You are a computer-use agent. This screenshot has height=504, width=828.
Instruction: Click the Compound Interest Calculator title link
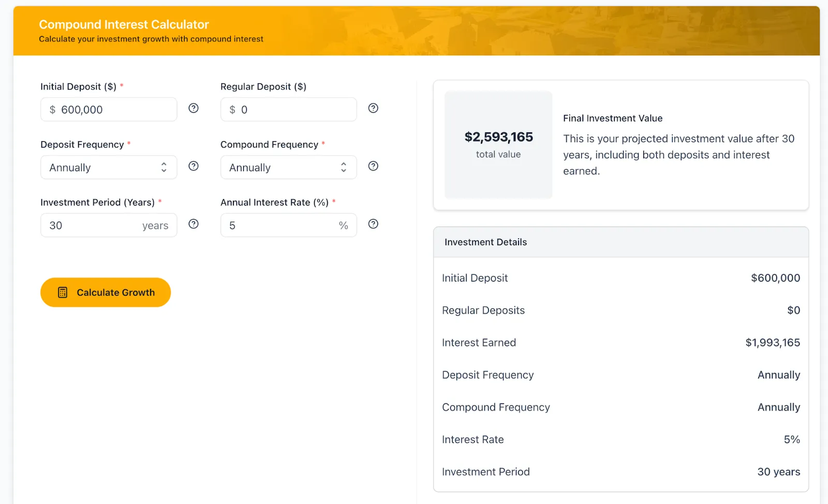(x=124, y=24)
